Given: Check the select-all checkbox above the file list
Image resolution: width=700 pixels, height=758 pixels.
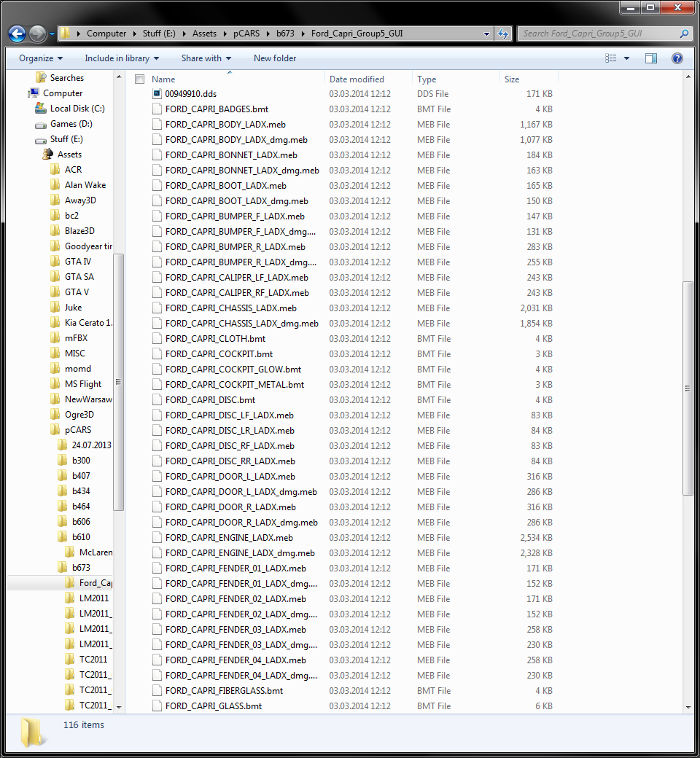Looking at the screenshot, I should (139, 79).
